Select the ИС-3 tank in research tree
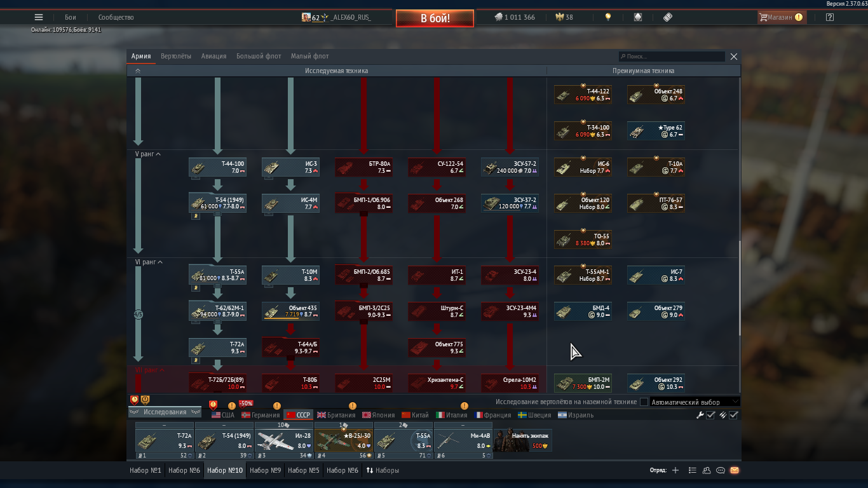 (x=291, y=167)
